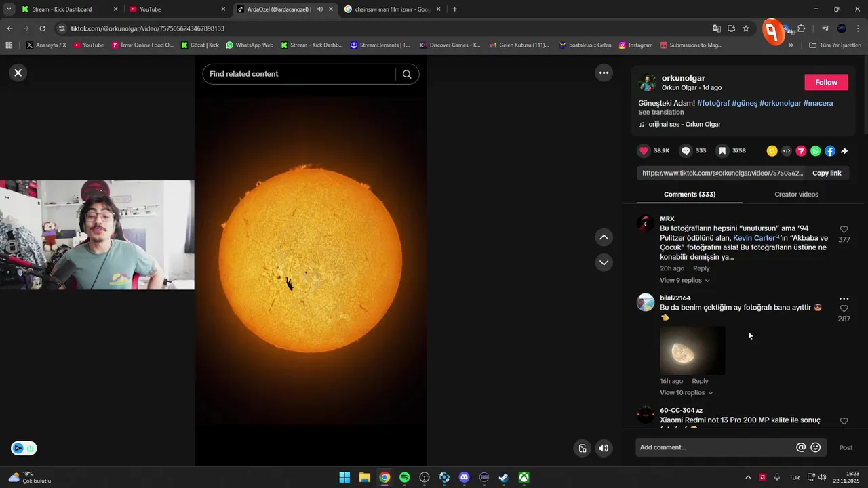Reply to MRX's comment

(x=701, y=269)
